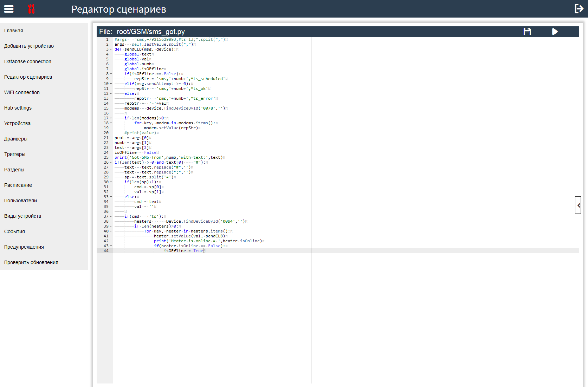
Task: Go to Главная page
Action: click(14, 31)
